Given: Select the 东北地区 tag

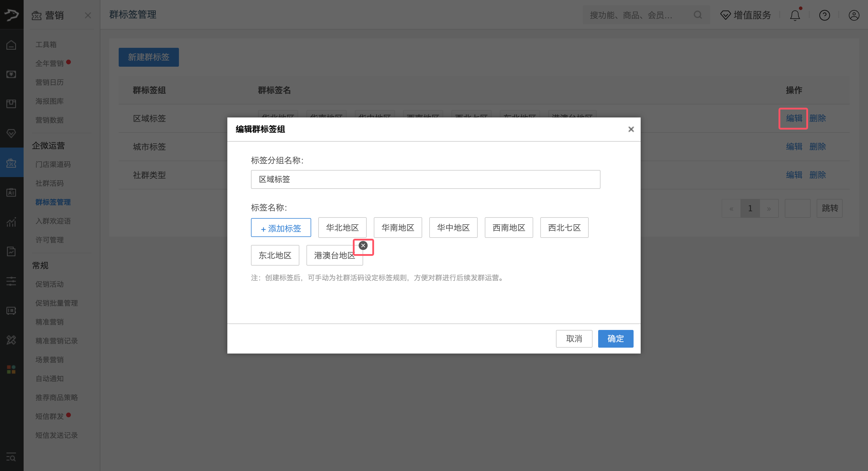Looking at the screenshot, I should point(275,255).
